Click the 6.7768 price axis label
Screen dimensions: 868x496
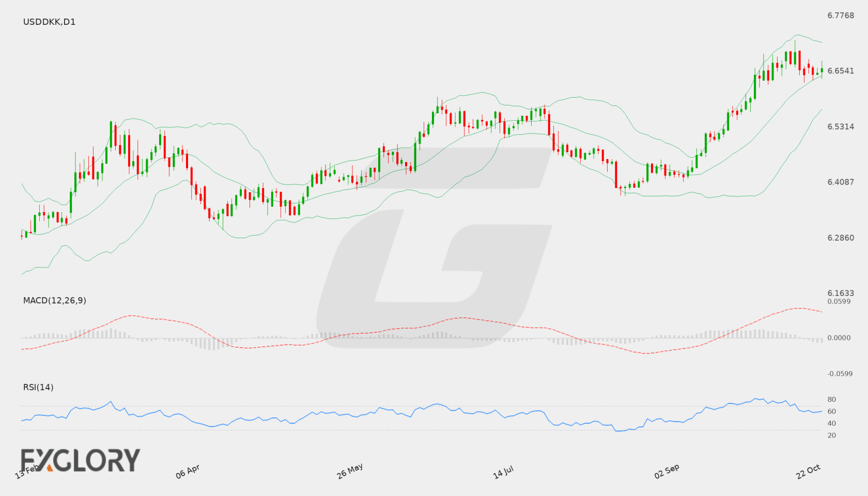pyautogui.click(x=841, y=16)
